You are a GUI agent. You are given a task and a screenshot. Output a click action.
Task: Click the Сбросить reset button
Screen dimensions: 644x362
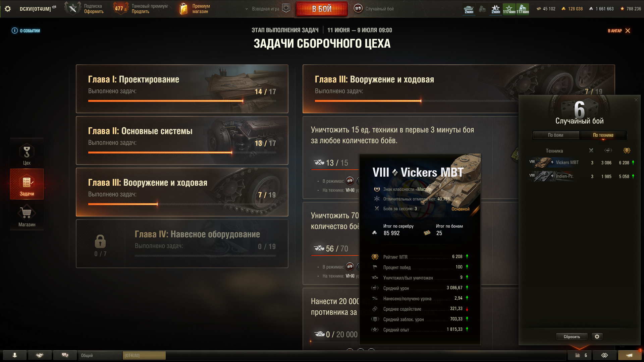click(572, 337)
